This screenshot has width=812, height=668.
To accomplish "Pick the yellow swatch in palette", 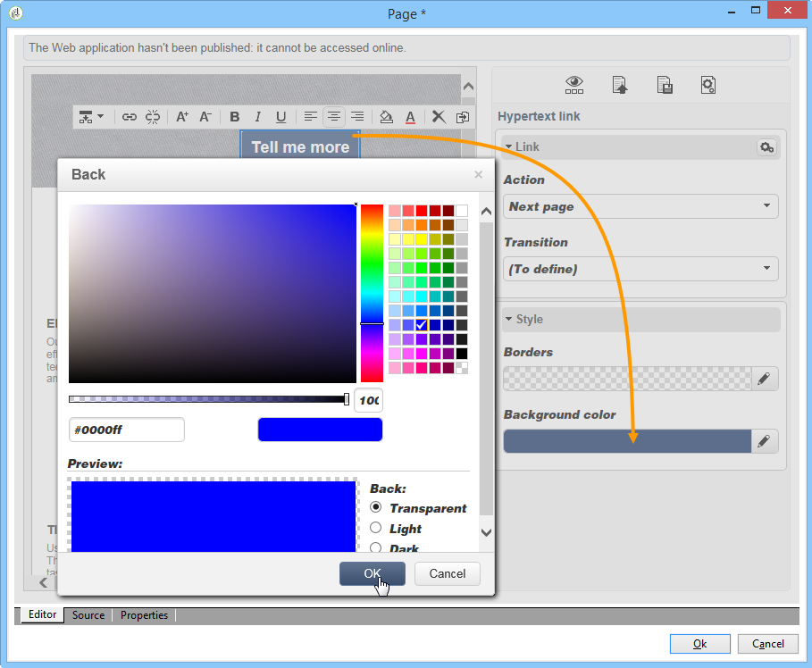I will [x=422, y=239].
